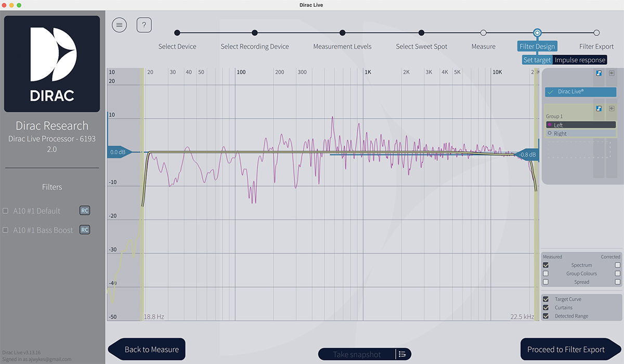The height and width of the screenshot is (364, 624).
Task: Go to the Filter Export step
Action: pyautogui.click(x=596, y=33)
